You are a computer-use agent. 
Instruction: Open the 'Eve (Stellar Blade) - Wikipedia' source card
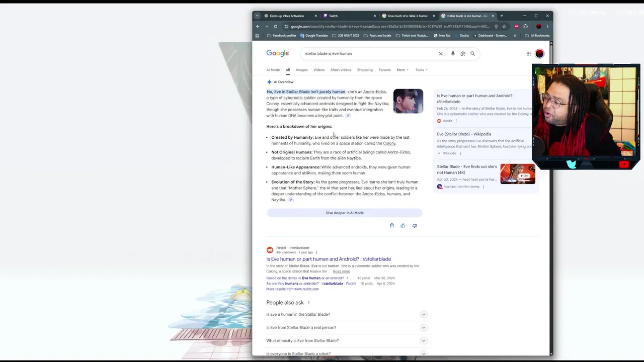coord(485,143)
